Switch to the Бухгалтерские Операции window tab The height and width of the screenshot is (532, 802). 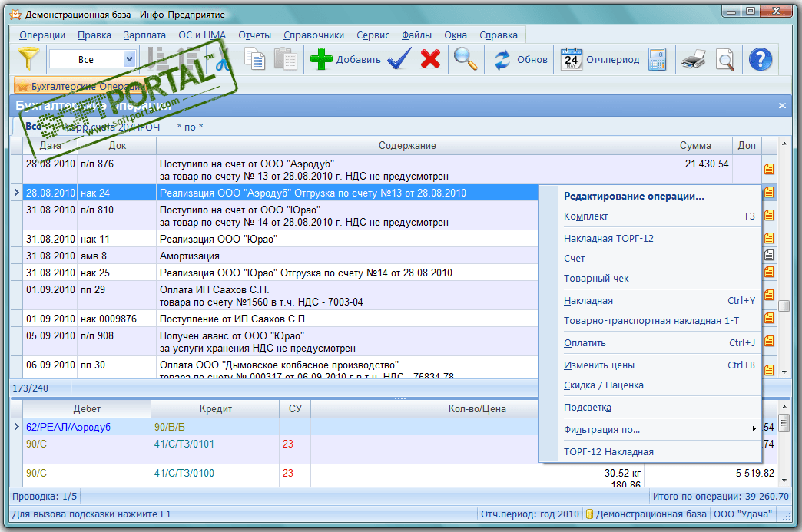tap(81, 86)
